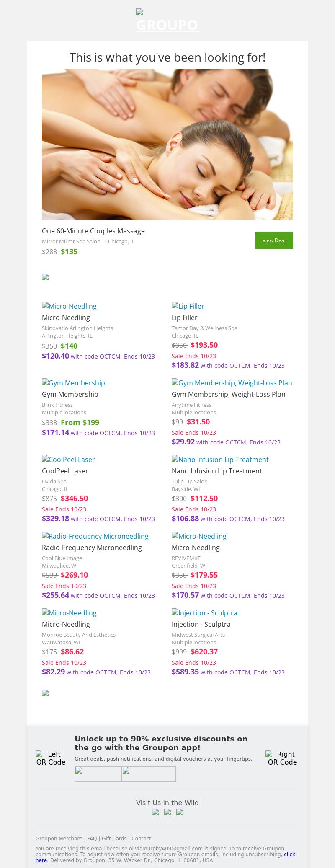335x868 pixels.
Task: Click the second app store download badge
Action: pyautogui.click(x=149, y=774)
